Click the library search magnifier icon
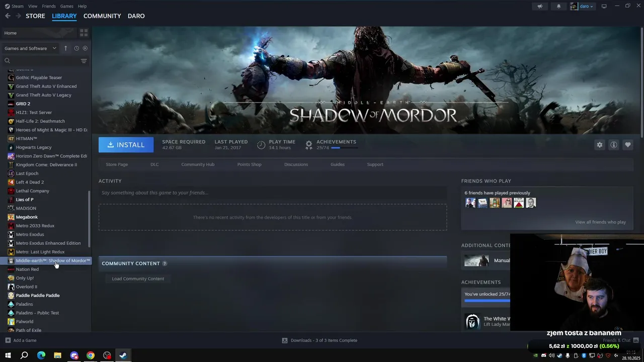This screenshot has width=644, height=362. [7, 61]
